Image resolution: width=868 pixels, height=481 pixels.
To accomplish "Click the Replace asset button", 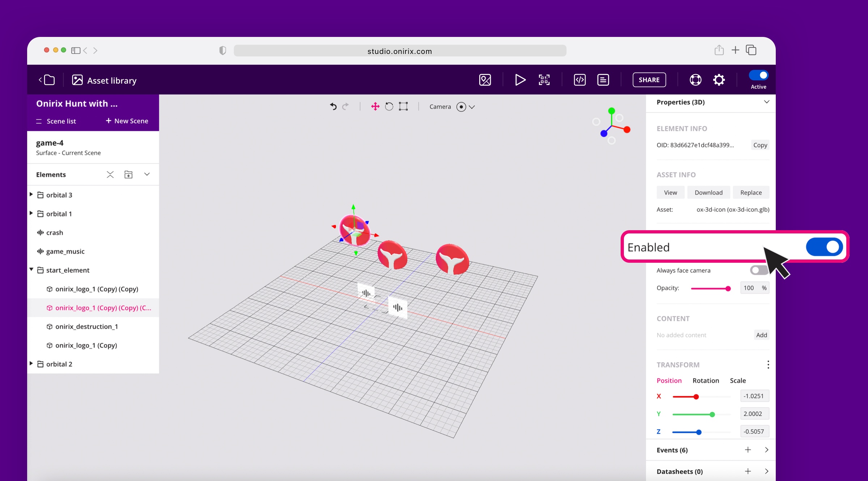I will (x=751, y=193).
